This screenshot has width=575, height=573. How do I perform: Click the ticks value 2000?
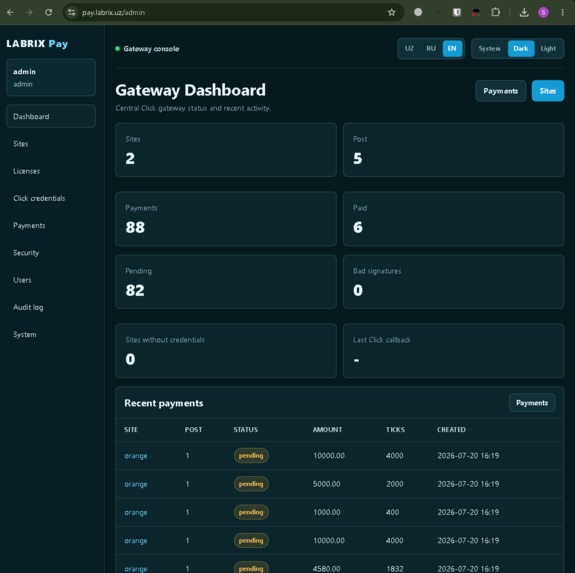pyautogui.click(x=395, y=484)
